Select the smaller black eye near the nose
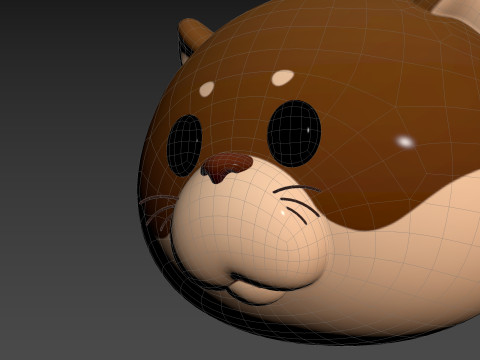 pyautogui.click(x=184, y=146)
